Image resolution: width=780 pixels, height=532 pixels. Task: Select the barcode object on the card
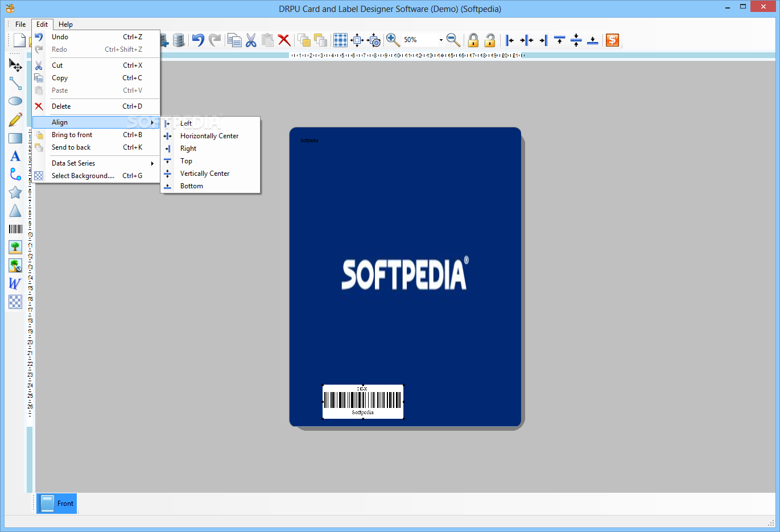[363, 402]
